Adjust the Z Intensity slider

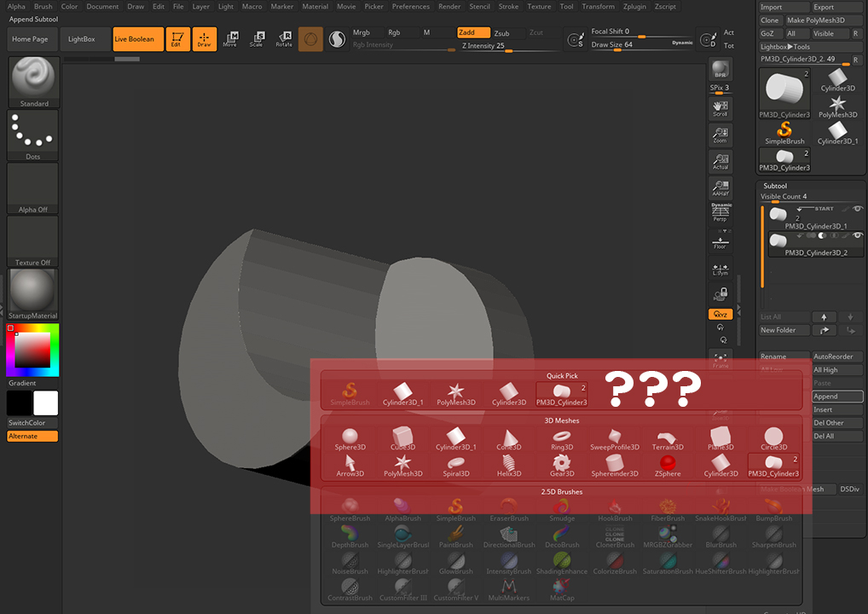point(509,46)
